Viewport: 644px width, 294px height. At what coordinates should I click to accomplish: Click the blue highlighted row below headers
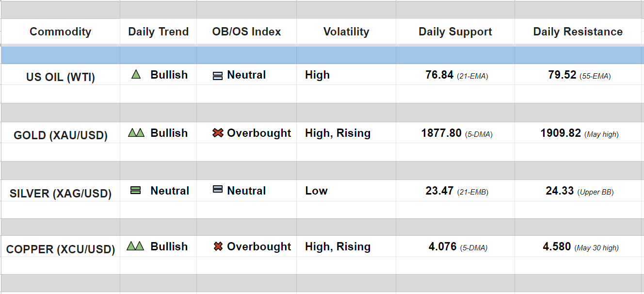(322, 55)
